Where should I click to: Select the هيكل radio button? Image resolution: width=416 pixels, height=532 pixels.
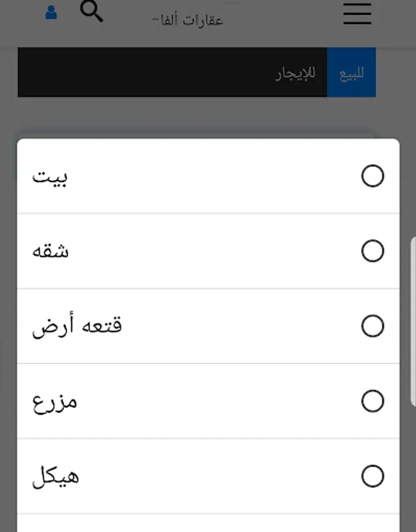coord(373,476)
